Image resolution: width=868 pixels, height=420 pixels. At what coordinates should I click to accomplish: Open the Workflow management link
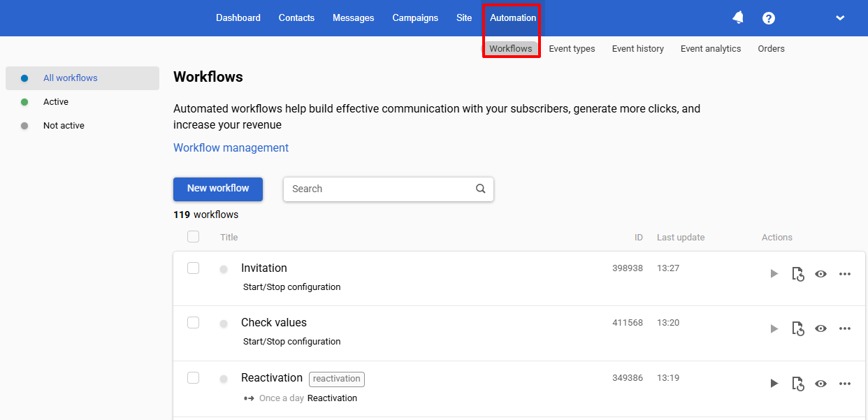tap(231, 148)
